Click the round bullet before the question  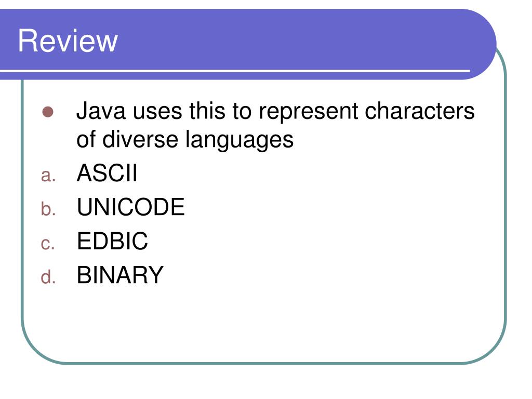48,112
